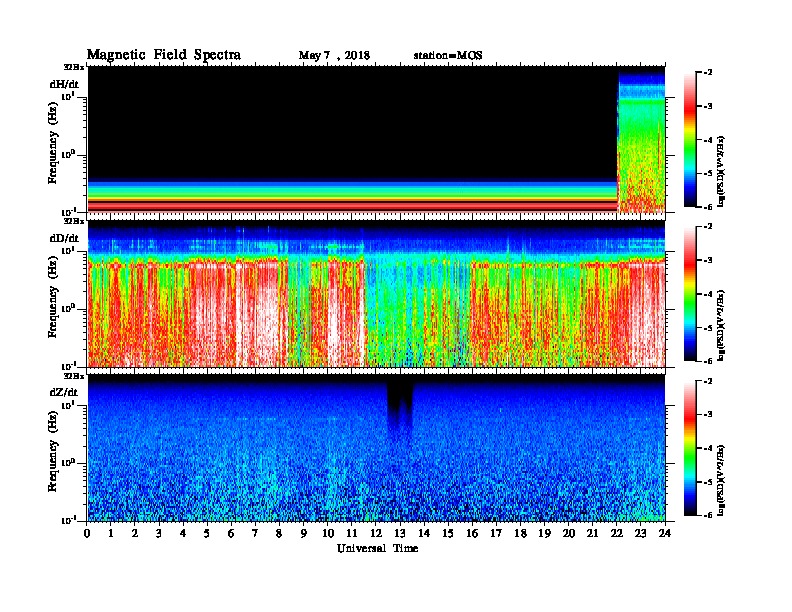Click hour 11 on the time axis
This screenshot has width=792, height=612.
click(x=352, y=533)
